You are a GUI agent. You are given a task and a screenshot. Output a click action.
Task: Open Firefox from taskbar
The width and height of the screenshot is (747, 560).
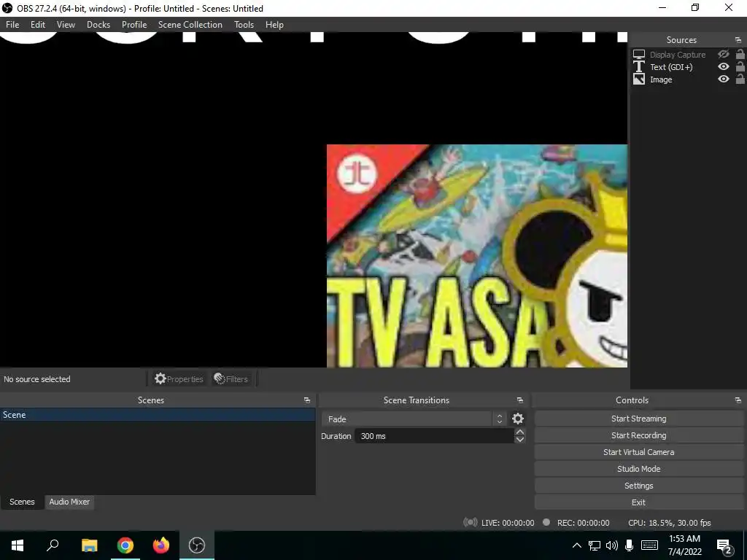pyautogui.click(x=161, y=545)
